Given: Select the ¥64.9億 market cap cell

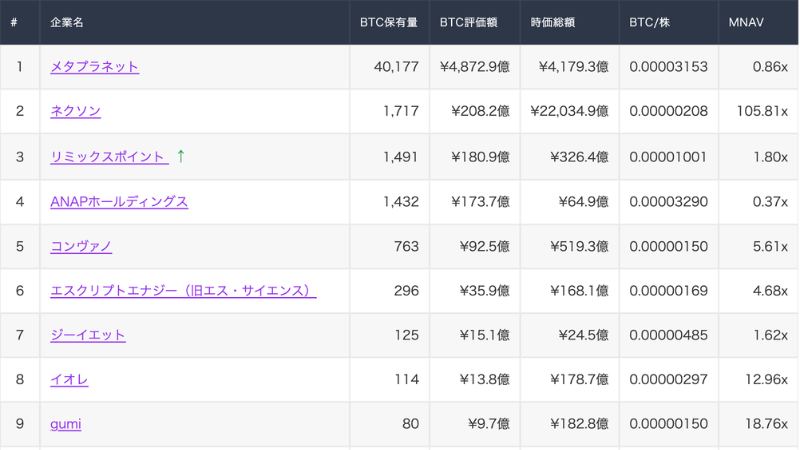Looking at the screenshot, I should coord(569,202).
